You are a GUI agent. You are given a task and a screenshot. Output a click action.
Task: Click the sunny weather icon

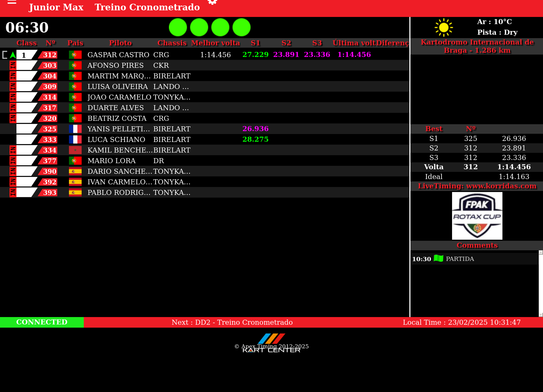[x=444, y=27]
